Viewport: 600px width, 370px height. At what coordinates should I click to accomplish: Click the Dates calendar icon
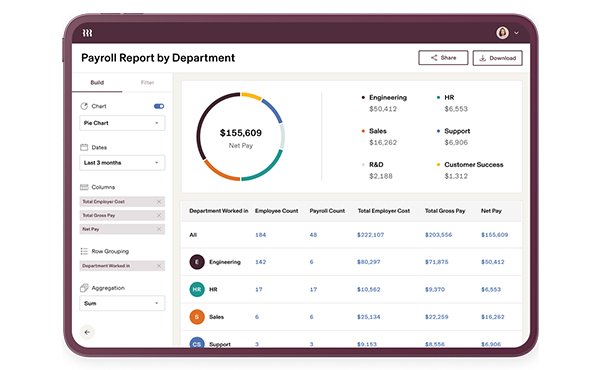[84, 147]
